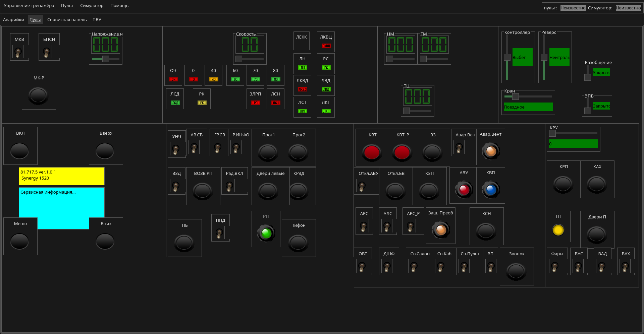Push the red КВТ button
Screen dimensions: 644x334
372,153
